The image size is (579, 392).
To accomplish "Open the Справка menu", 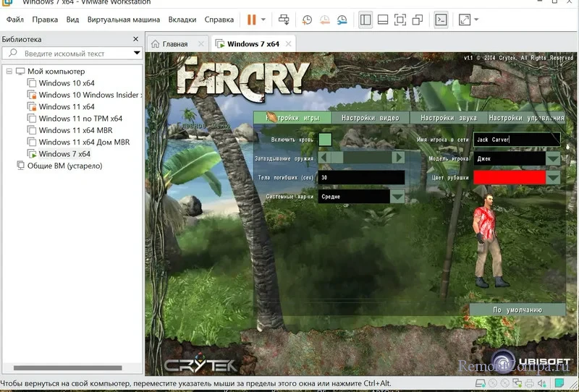I will click(x=219, y=20).
